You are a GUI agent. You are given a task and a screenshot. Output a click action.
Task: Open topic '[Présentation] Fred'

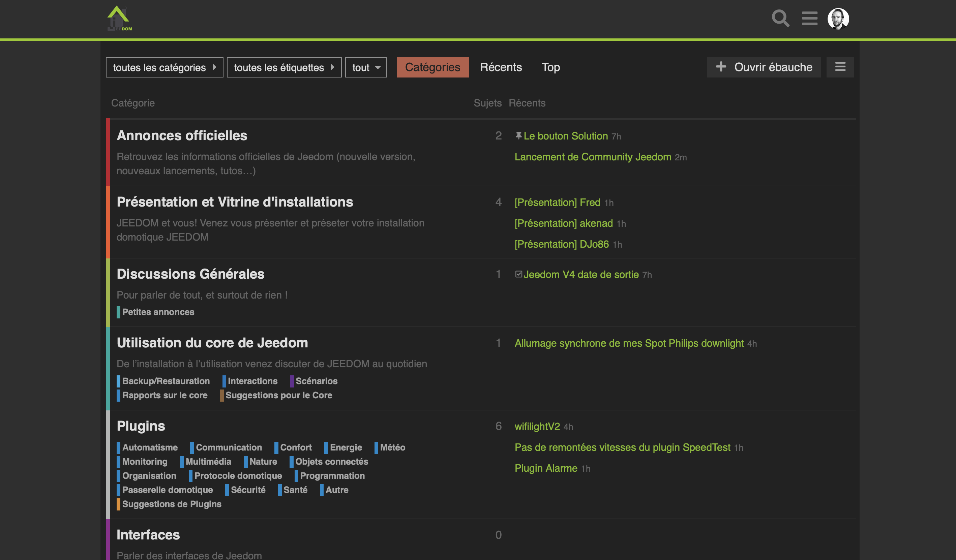click(x=557, y=203)
